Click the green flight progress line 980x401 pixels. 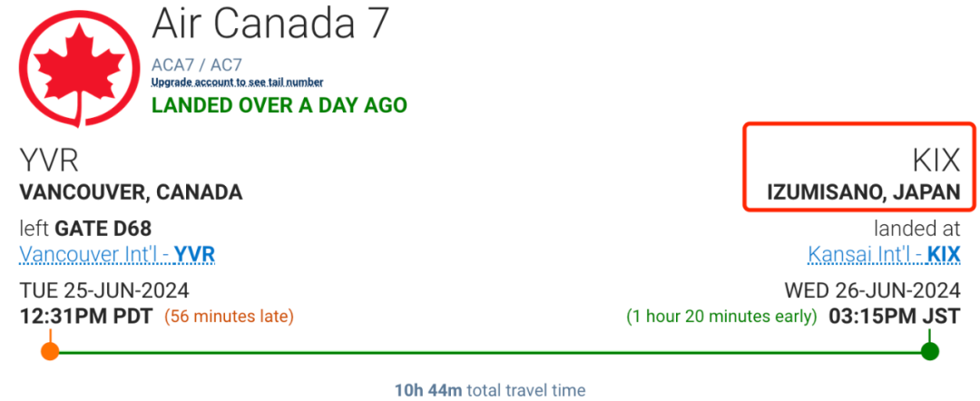click(x=490, y=352)
